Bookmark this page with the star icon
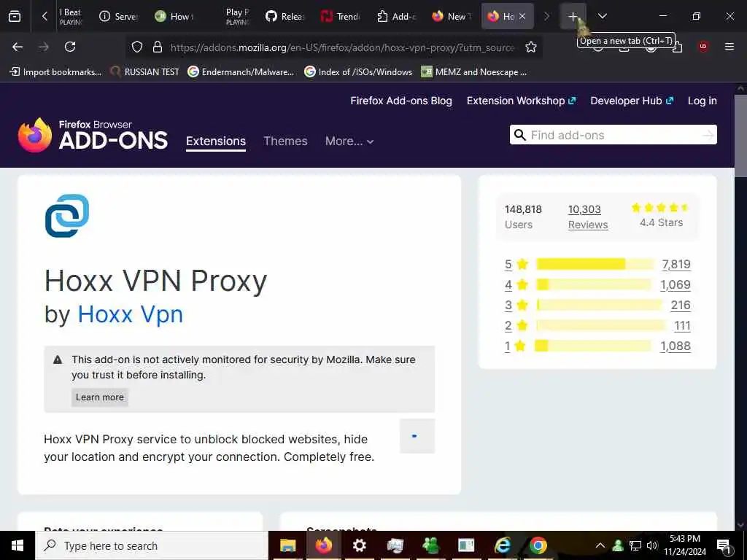Image resolution: width=747 pixels, height=560 pixels. click(x=531, y=47)
